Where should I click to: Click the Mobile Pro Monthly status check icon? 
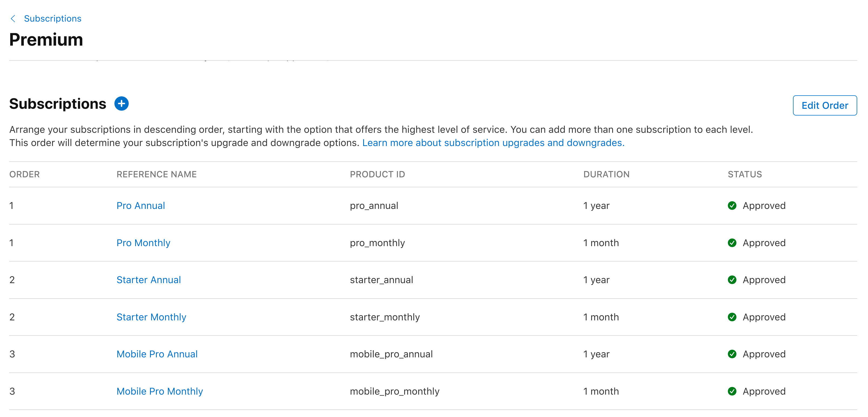coord(732,391)
